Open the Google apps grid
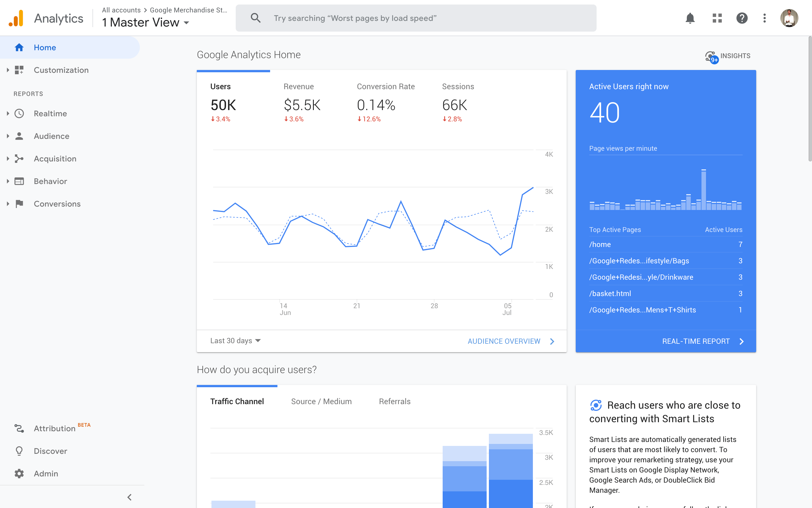The width and height of the screenshot is (812, 508). [717, 18]
